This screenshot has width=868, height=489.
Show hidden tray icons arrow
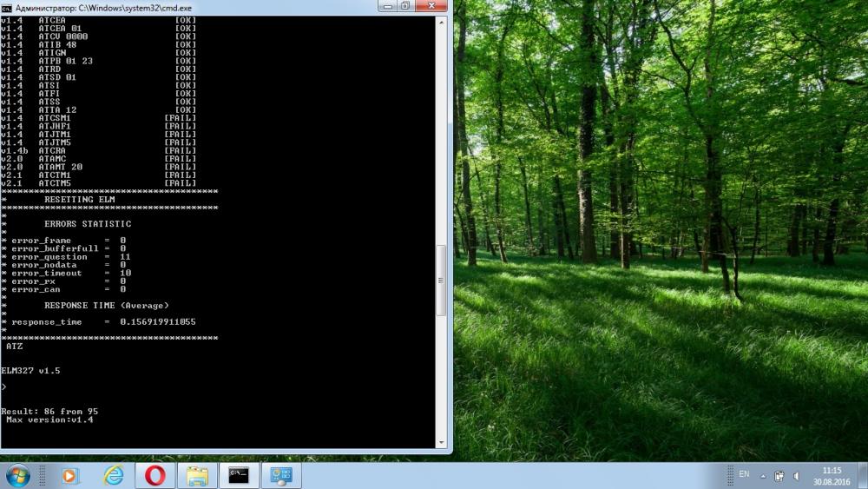(763, 476)
